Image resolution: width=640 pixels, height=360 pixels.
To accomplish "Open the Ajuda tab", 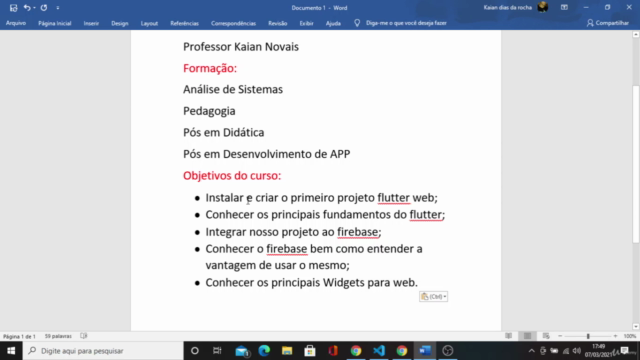I will tap(333, 23).
